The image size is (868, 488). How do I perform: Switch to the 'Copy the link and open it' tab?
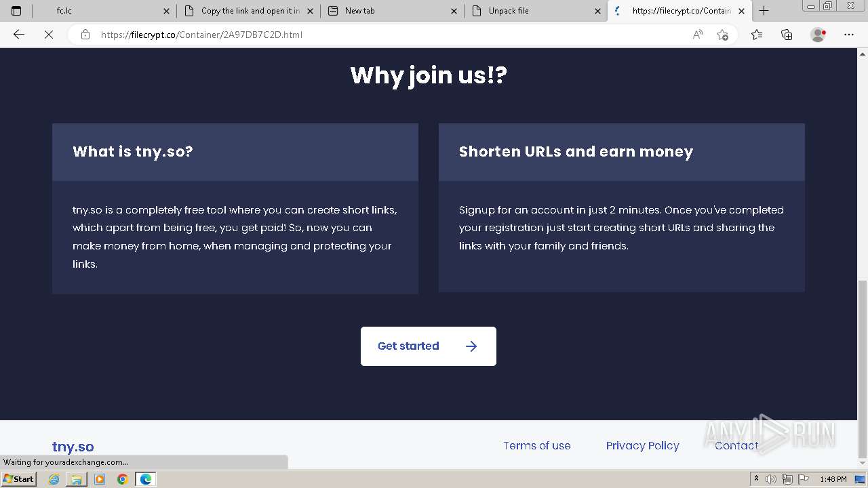250,11
